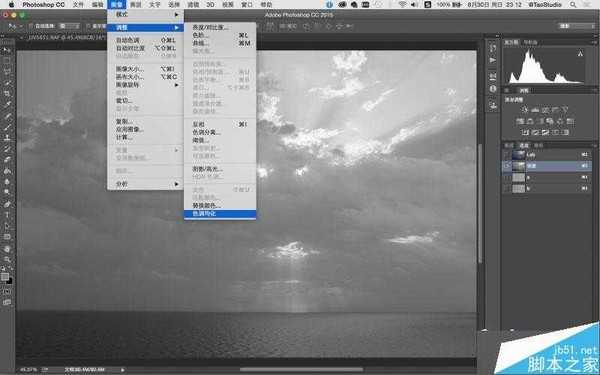Open the Actions panel play icon
This screenshot has height=375, width=600.
tap(493, 60)
